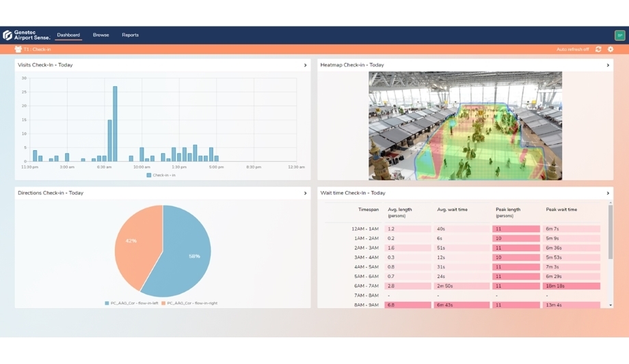Click avg length 2.8 cell
Viewport: 629px width, 364px height.
[407, 286]
